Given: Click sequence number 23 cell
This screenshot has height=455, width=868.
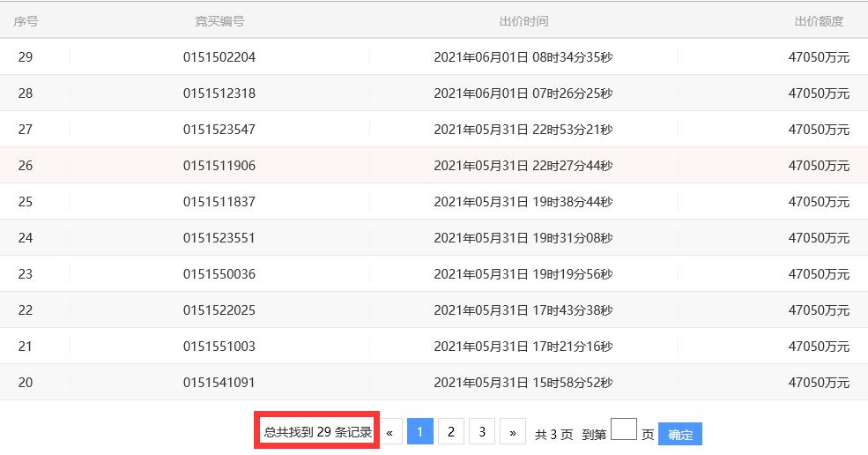Looking at the screenshot, I should (x=26, y=273).
